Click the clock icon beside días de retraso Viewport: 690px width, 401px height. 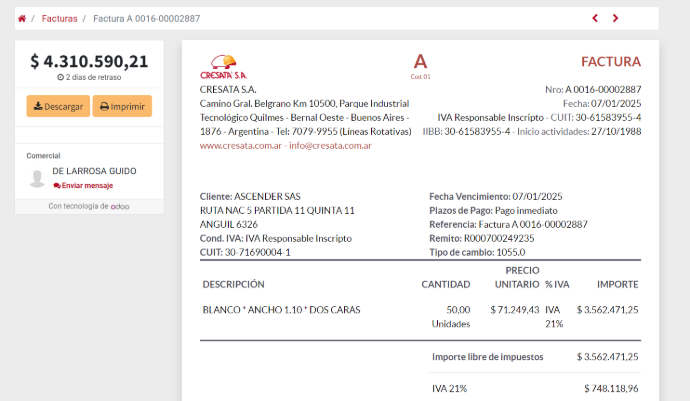tap(61, 77)
